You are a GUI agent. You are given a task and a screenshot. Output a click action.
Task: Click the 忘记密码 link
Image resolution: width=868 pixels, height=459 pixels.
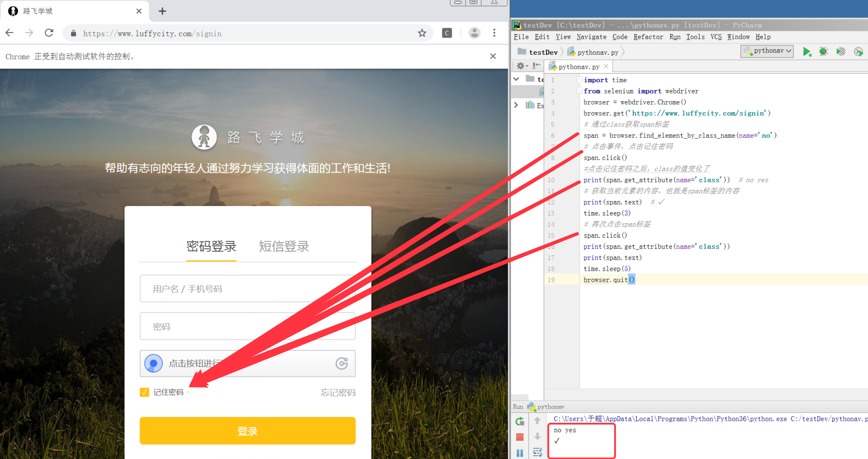(338, 392)
